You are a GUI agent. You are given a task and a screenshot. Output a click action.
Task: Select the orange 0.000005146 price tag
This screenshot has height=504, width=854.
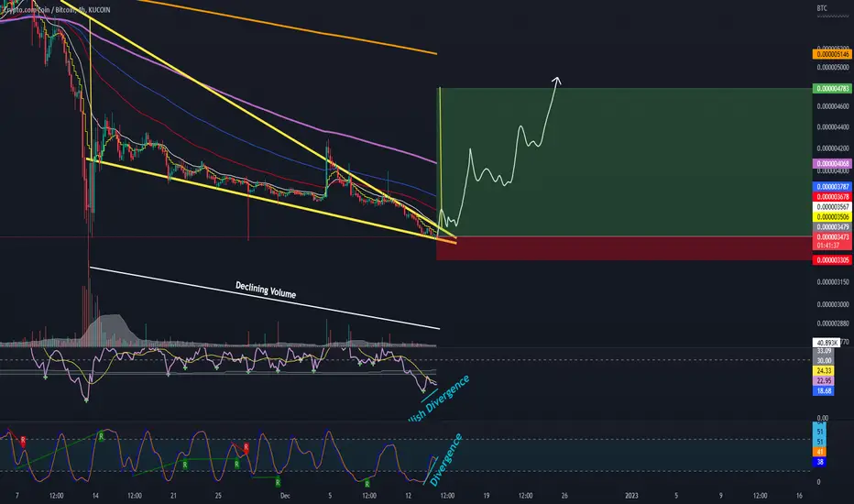pyautogui.click(x=832, y=54)
